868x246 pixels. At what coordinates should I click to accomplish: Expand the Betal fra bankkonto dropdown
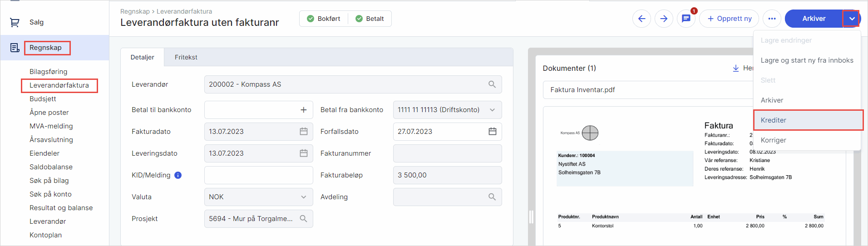(492, 110)
